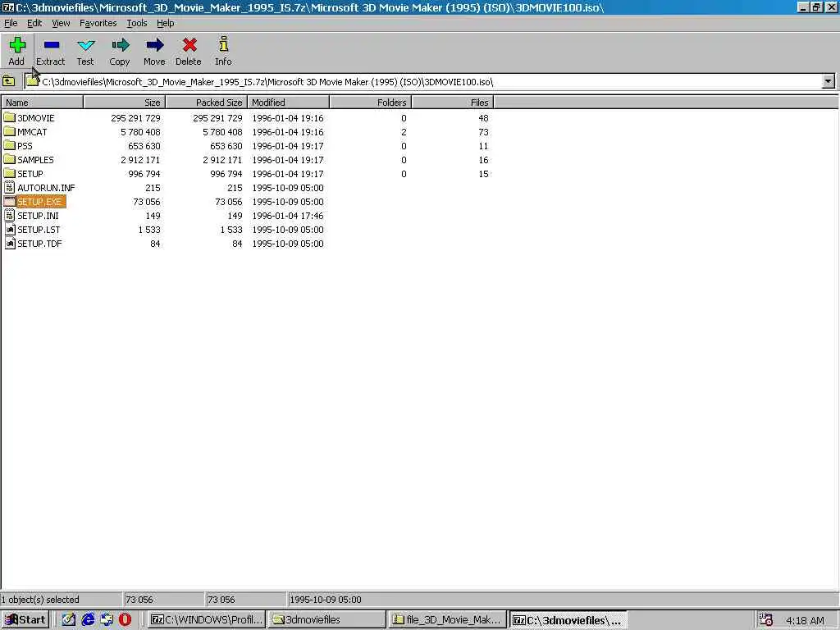Click the SETUP.TDF file icon
This screenshot has width=840, height=630.
click(10, 243)
